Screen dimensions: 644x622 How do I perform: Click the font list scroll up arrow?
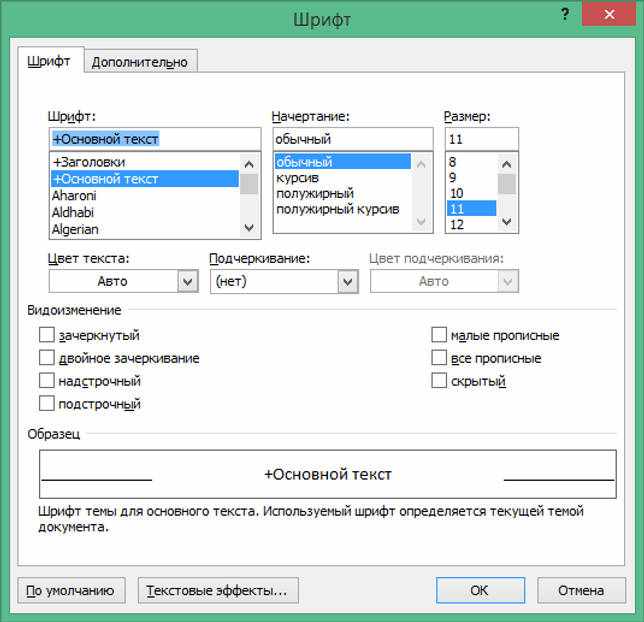[x=249, y=164]
